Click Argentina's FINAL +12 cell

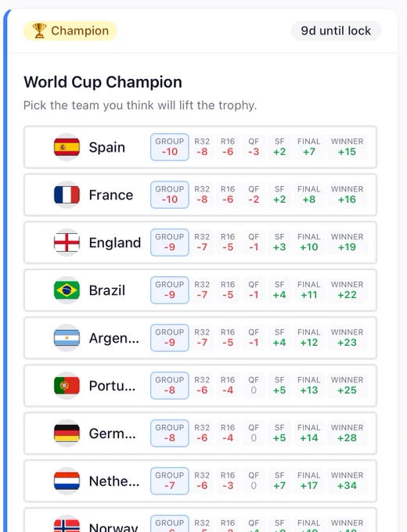[309, 338]
